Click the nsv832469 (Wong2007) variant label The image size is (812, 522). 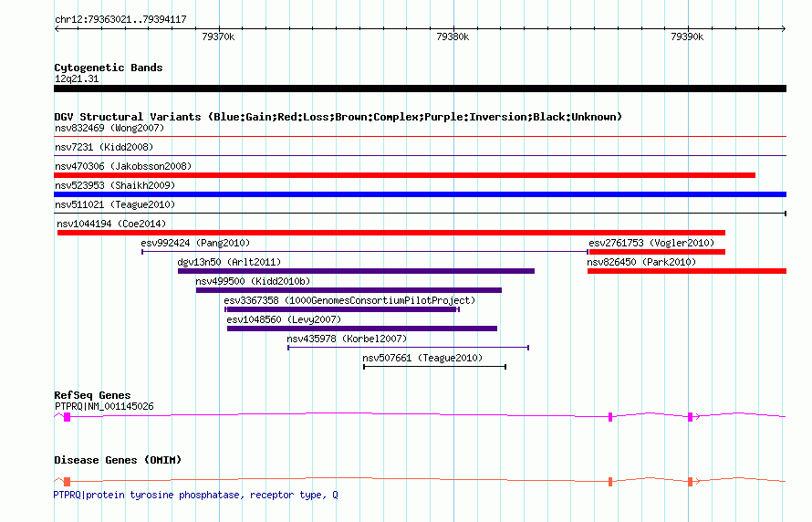109,128
